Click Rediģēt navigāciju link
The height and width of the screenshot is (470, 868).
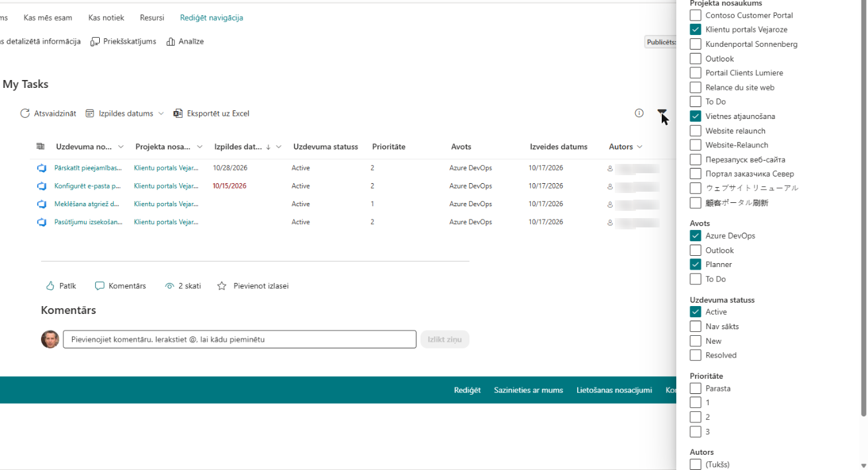click(212, 18)
